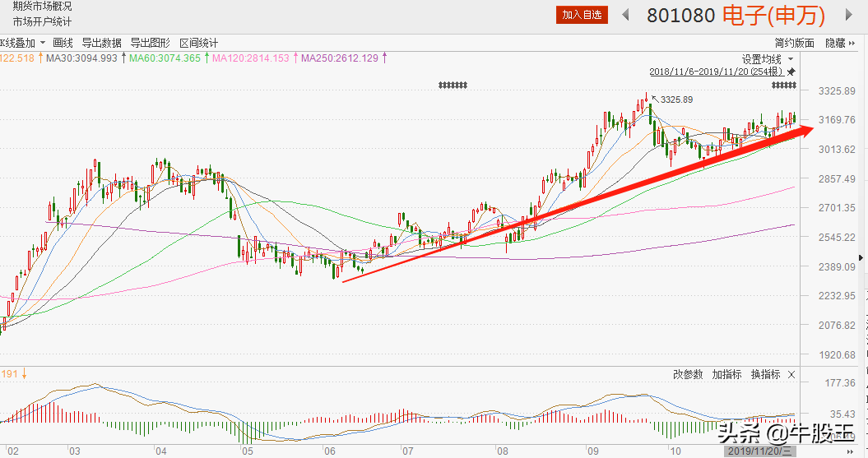Open 区间统计 range statistics
This screenshot has height=458, width=868.
click(x=198, y=43)
